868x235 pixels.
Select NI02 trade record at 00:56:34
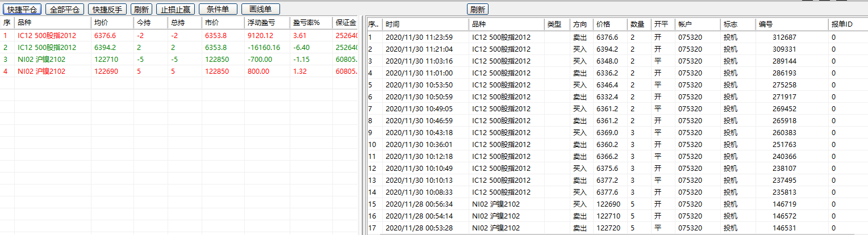[617, 204]
